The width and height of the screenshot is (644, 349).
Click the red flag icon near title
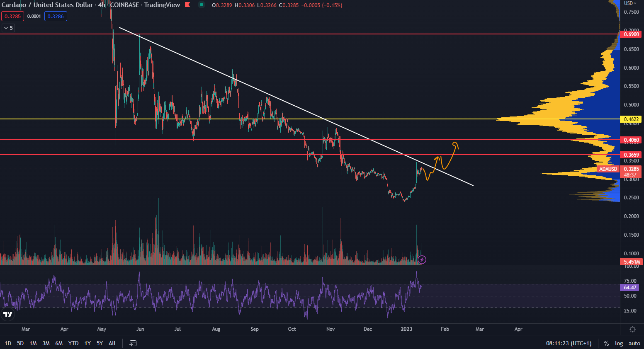click(187, 5)
